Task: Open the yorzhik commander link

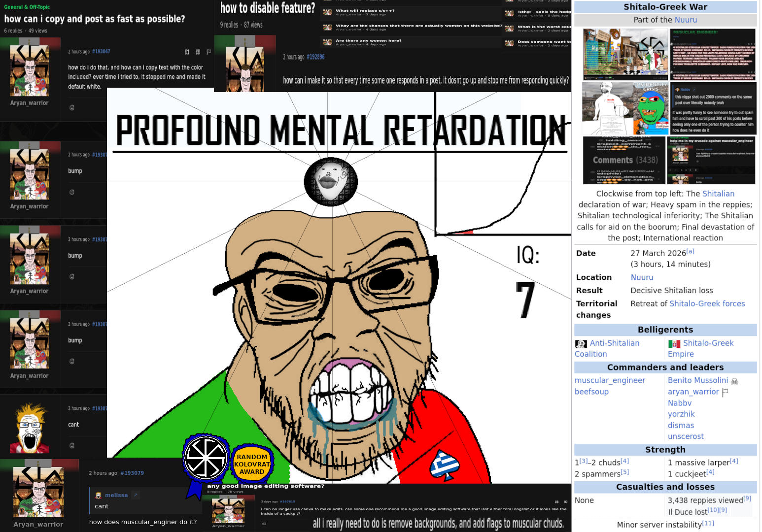Action: (x=681, y=414)
